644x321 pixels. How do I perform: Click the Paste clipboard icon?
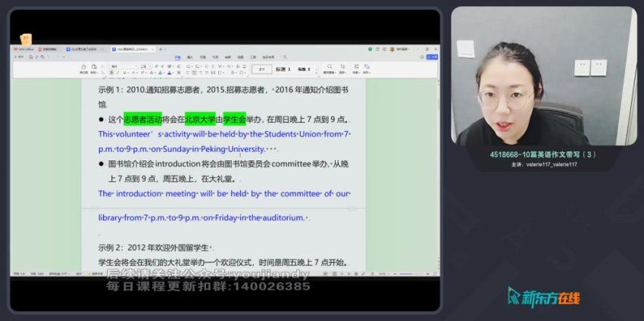94,67
